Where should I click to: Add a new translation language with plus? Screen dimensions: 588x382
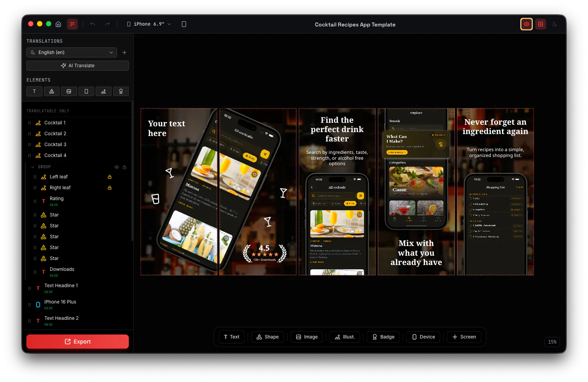124,52
